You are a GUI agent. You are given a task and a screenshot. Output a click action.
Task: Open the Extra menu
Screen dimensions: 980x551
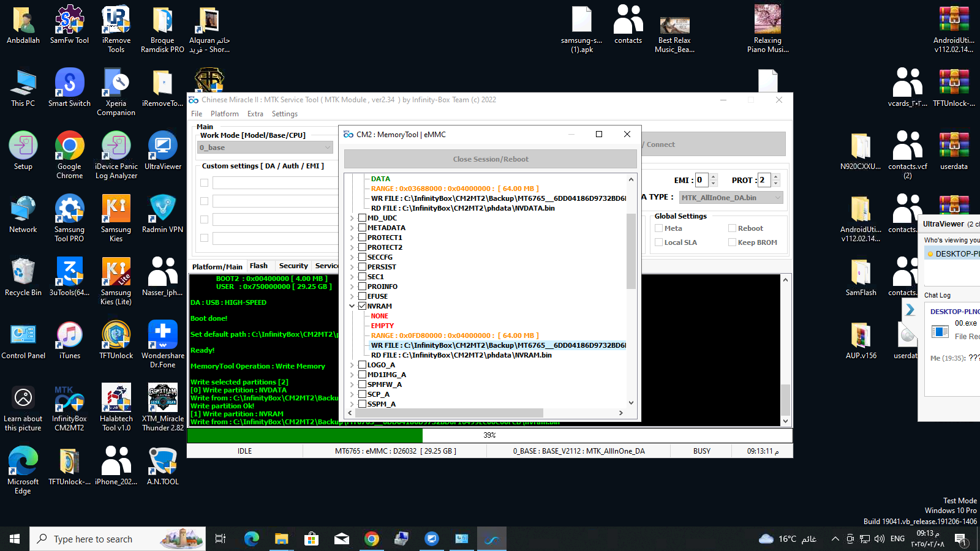tap(255, 114)
